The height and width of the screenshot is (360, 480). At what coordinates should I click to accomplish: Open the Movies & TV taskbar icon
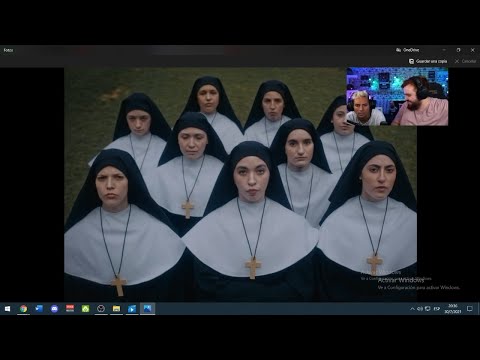(132, 309)
